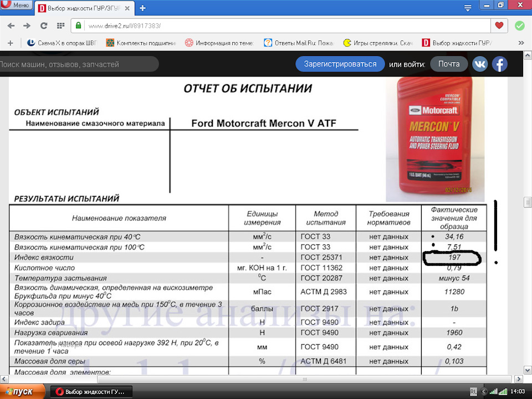Open the tab list menu icon
Image resolution: width=532 pixels, height=399 pixels.
point(468,8)
